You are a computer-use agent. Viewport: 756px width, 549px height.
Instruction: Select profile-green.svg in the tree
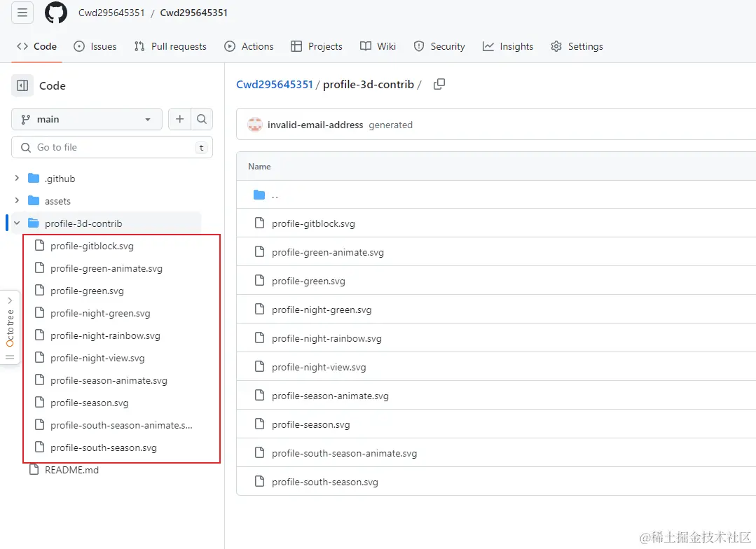tap(88, 291)
